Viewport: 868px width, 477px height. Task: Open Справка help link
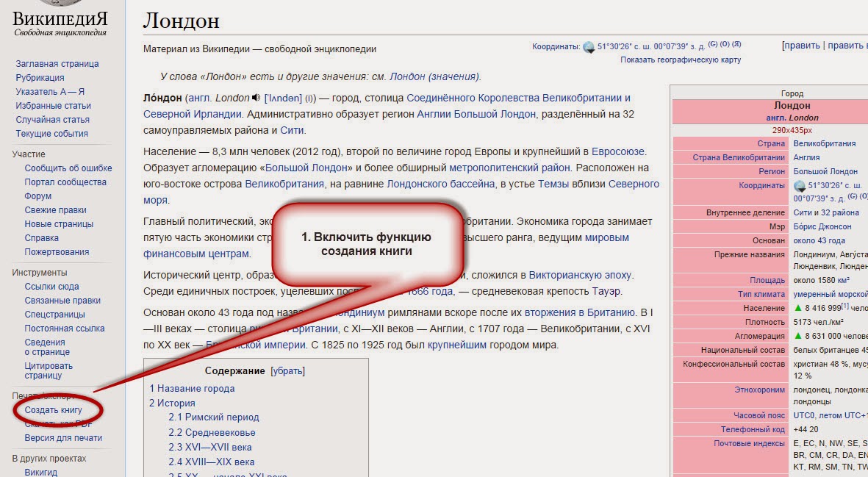tap(41, 238)
